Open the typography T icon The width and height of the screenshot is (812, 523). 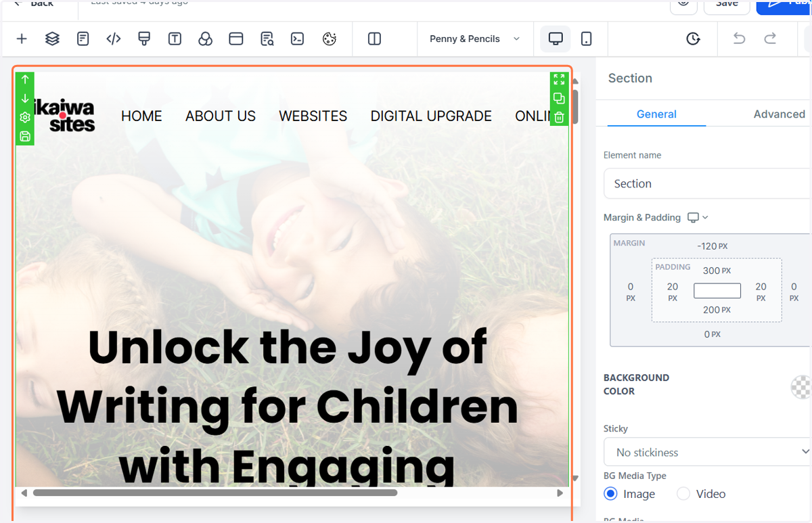coord(175,39)
